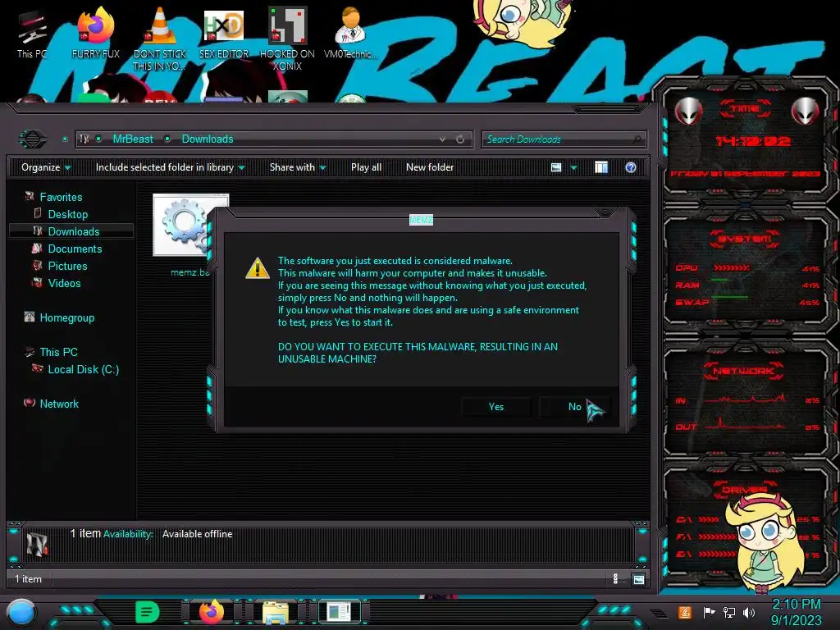
Task: Open the HOOKED ON XONIX shortcut
Action: tap(287, 39)
